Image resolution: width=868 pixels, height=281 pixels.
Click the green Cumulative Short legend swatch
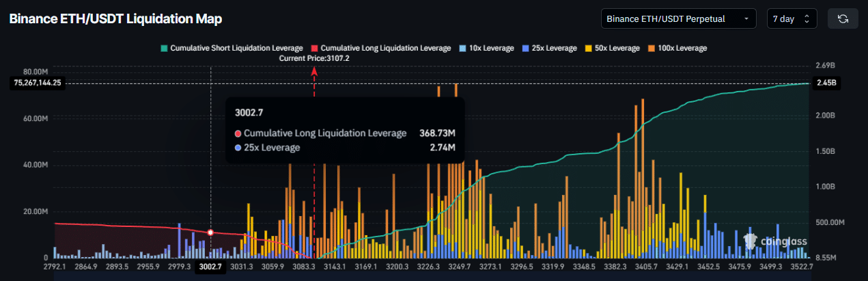click(x=164, y=48)
